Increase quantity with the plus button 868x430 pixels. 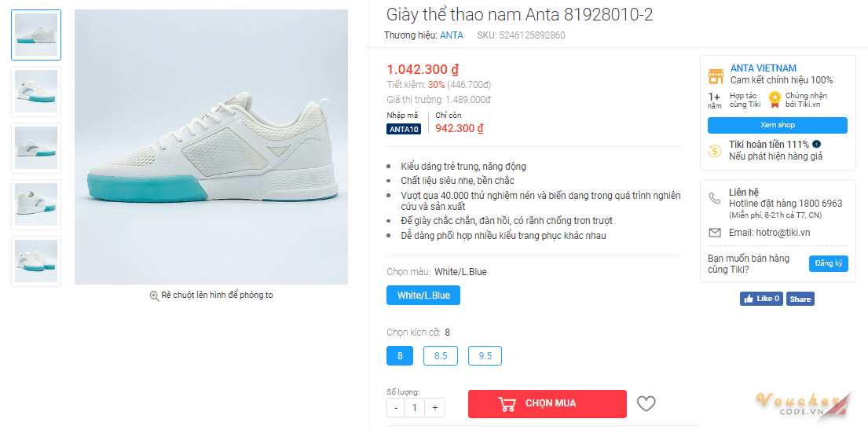(434, 407)
